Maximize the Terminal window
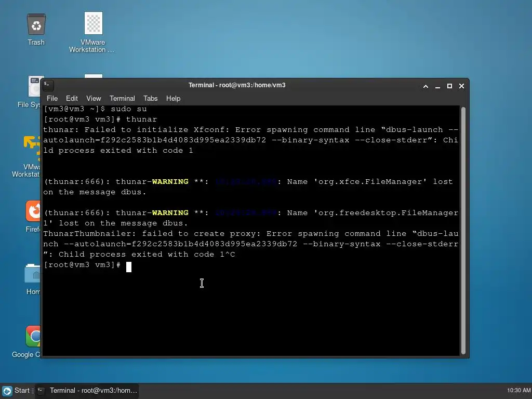Viewport: 532px width, 399px height. (x=449, y=86)
